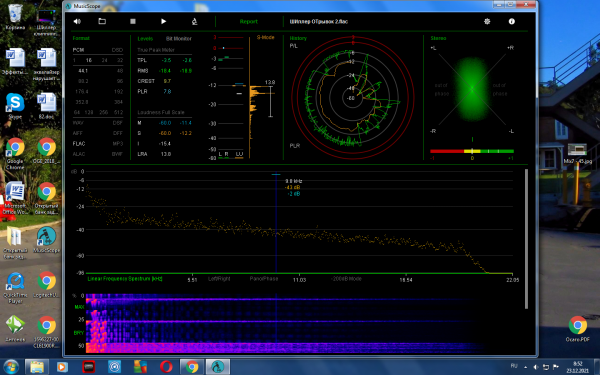Select PLR label in History panel
This screenshot has width=600, height=375.
[x=295, y=146]
